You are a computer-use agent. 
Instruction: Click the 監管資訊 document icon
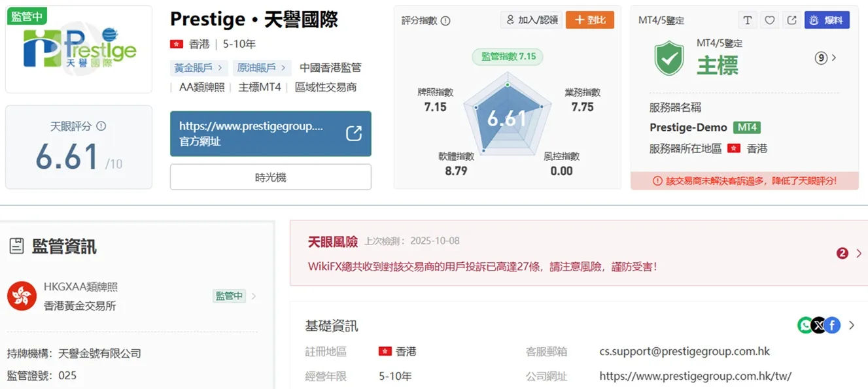pyautogui.click(x=17, y=246)
